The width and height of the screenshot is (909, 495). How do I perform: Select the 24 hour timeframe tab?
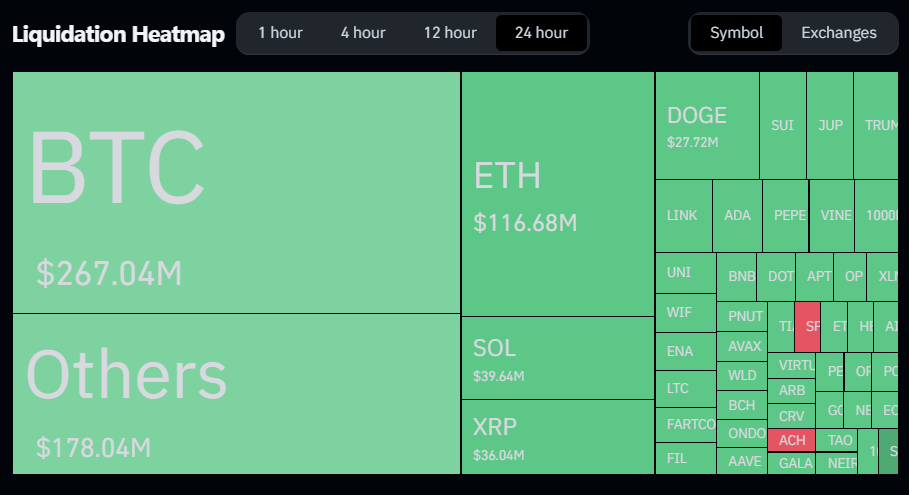pos(541,33)
